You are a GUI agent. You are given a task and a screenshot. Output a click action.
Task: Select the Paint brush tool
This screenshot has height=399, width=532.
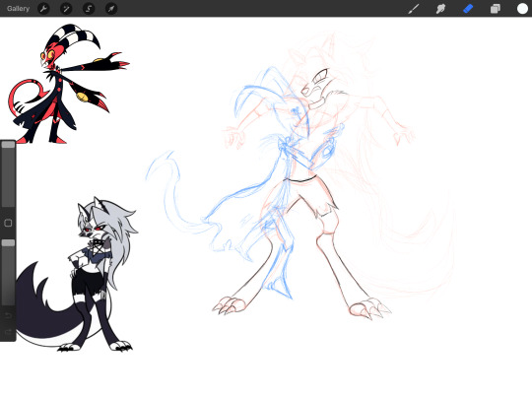coord(413,9)
